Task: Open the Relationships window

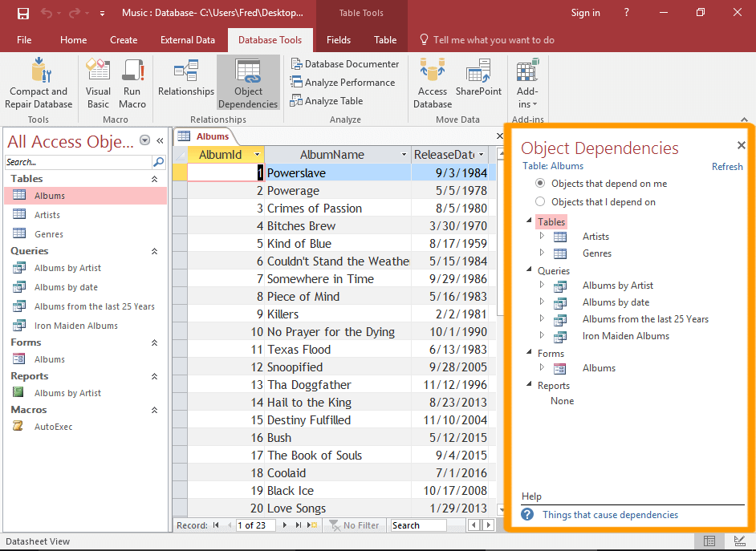Action: pos(186,79)
